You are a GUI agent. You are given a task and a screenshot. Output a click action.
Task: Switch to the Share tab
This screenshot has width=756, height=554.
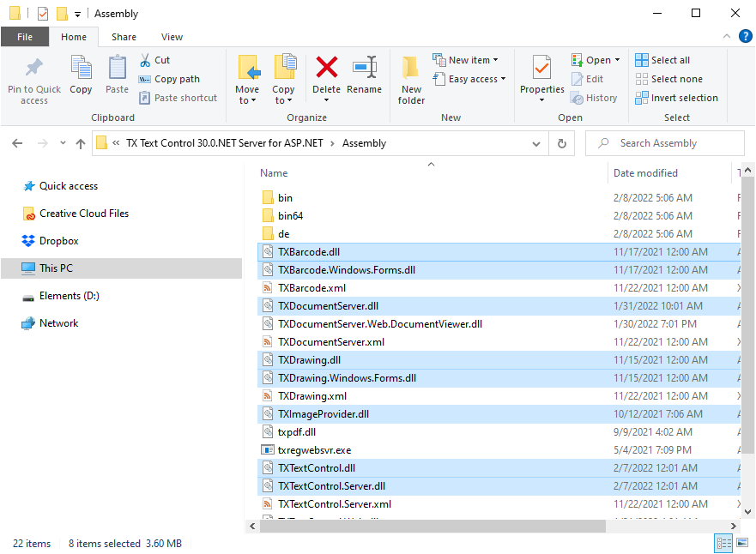point(124,37)
